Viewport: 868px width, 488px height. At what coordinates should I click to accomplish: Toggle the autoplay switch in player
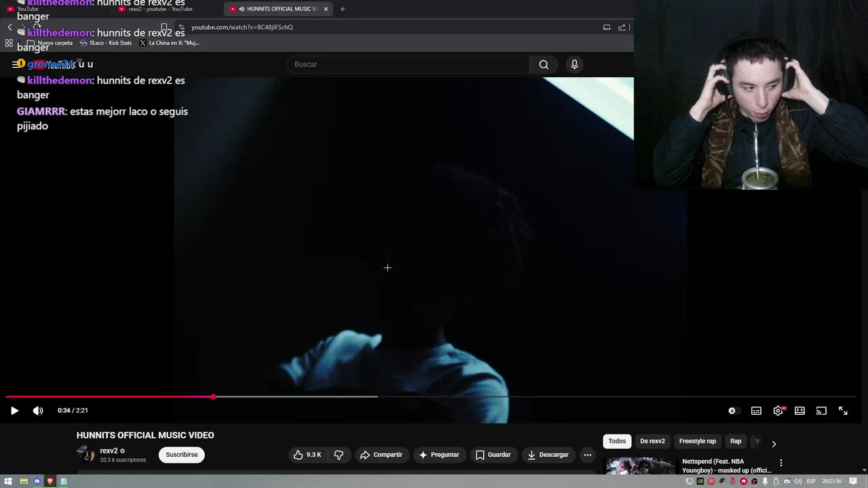(x=732, y=411)
